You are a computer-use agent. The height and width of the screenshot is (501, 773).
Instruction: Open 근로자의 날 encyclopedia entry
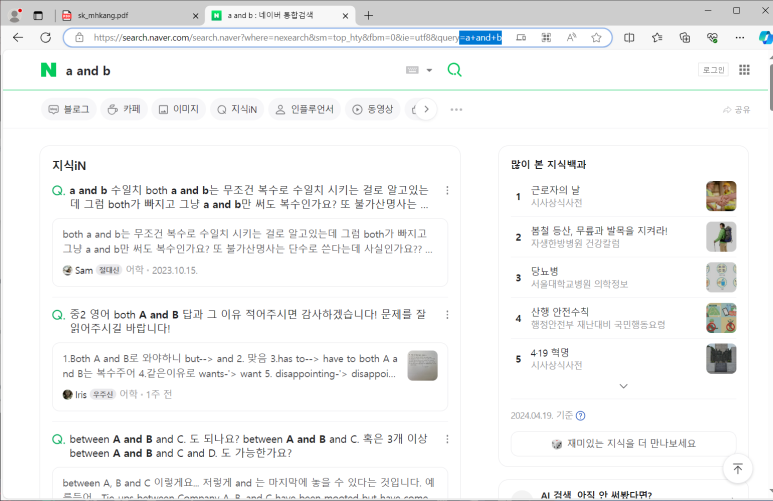pyautogui.click(x=556, y=190)
